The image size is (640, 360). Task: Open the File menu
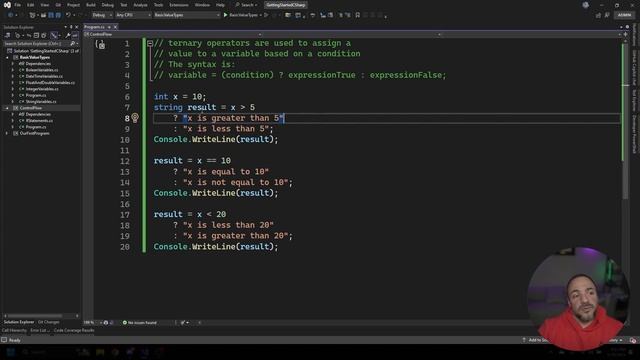coord(18,5)
